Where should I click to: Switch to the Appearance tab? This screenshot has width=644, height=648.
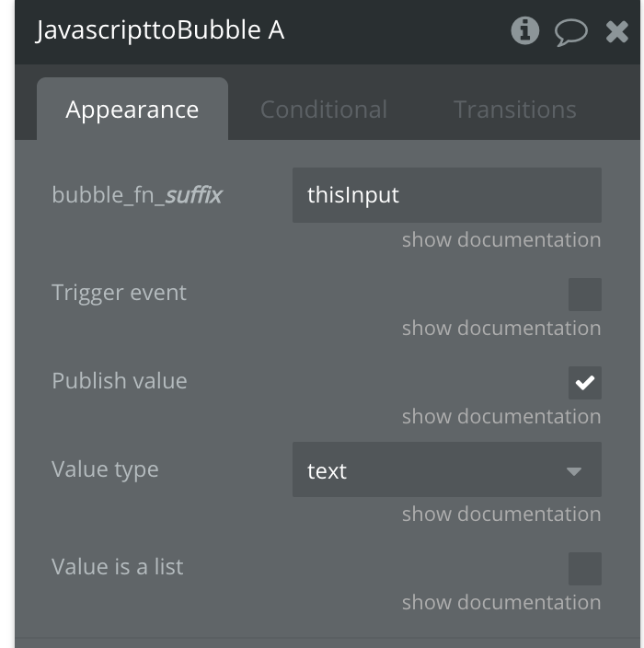click(x=132, y=110)
